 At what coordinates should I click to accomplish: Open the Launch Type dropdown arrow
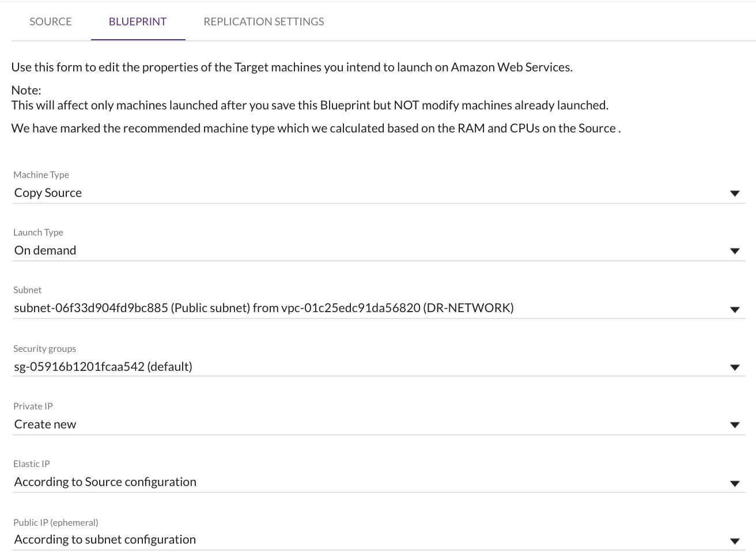(735, 251)
